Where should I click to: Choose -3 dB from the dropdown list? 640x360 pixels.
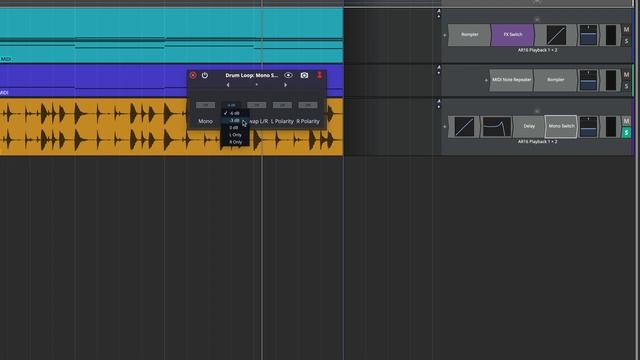click(x=235, y=120)
